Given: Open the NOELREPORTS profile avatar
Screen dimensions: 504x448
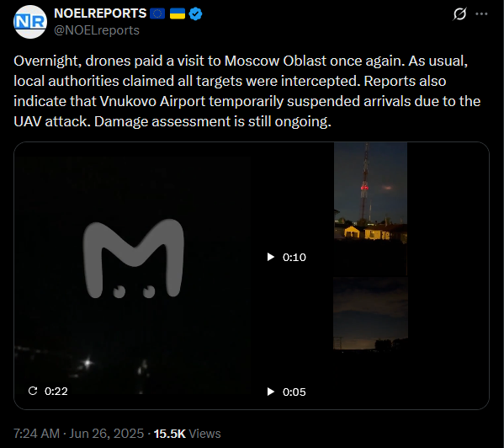Looking at the screenshot, I should tap(30, 22).
